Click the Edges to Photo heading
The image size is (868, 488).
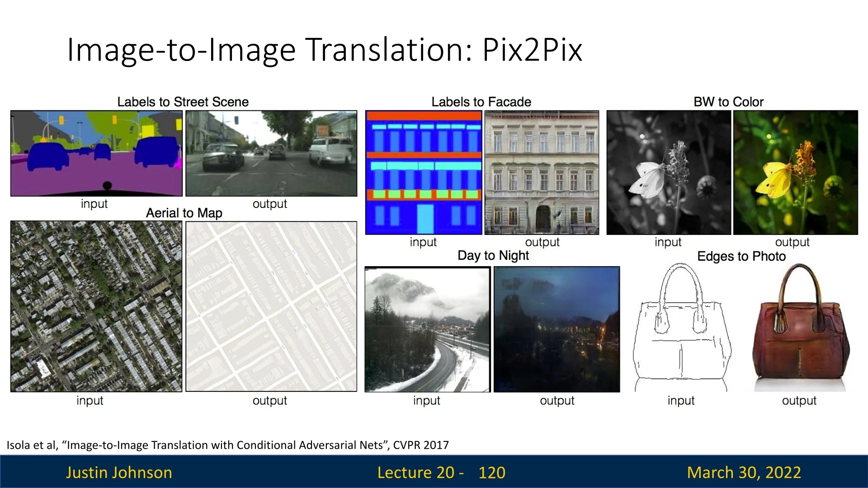click(741, 256)
